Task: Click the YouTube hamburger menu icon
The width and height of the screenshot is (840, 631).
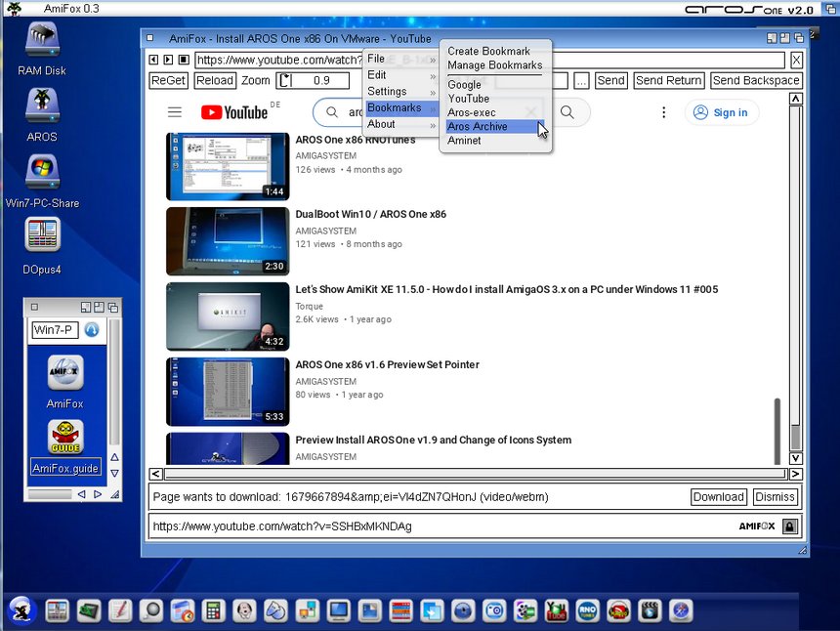Action: click(x=175, y=112)
